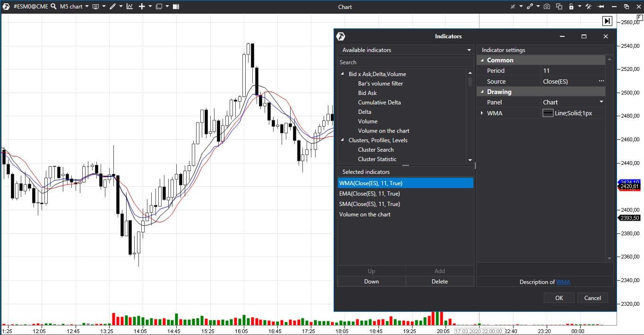Screen dimensions: 644x335
Task: Take a chart screenshot with camera icon
Action: click(547, 7)
